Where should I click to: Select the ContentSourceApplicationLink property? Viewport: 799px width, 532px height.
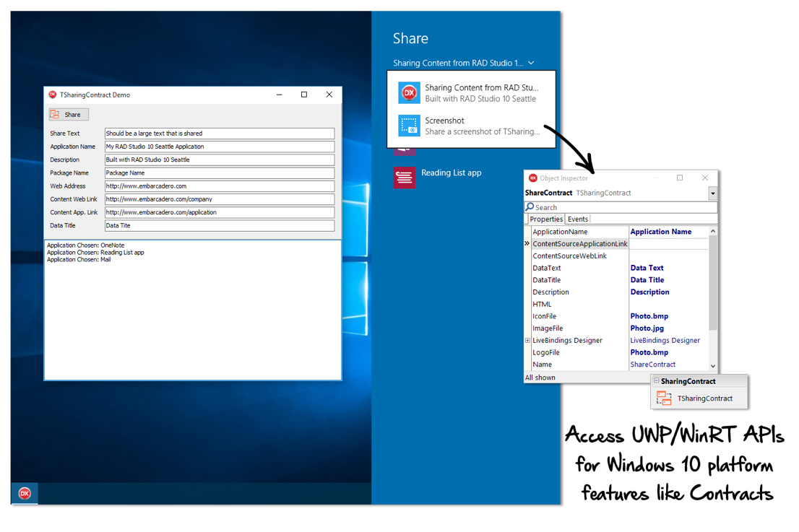[x=580, y=244]
